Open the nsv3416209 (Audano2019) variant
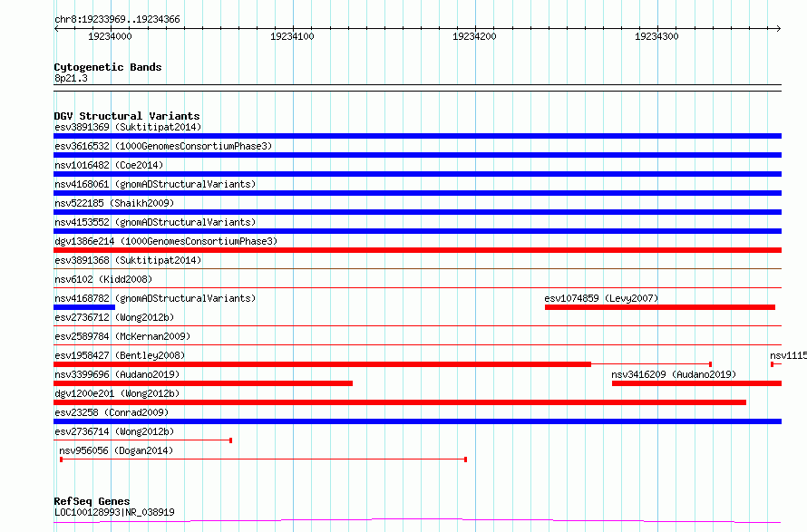This screenshot has width=807, height=532. click(674, 374)
